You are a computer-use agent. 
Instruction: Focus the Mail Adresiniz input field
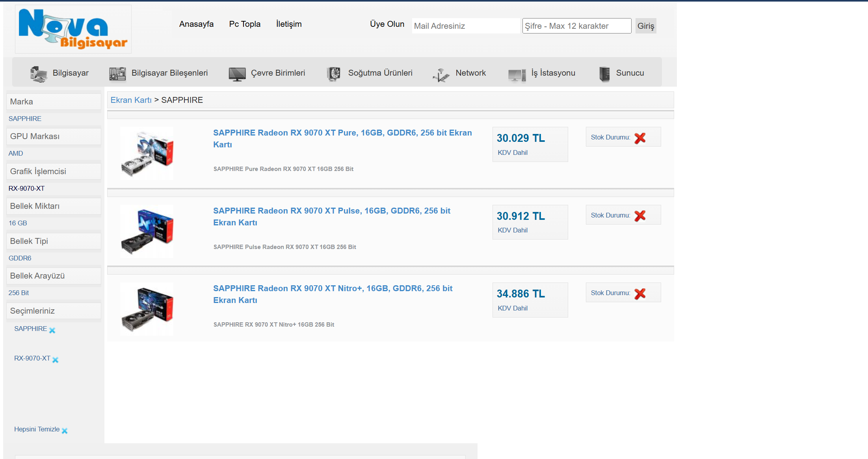pos(466,26)
